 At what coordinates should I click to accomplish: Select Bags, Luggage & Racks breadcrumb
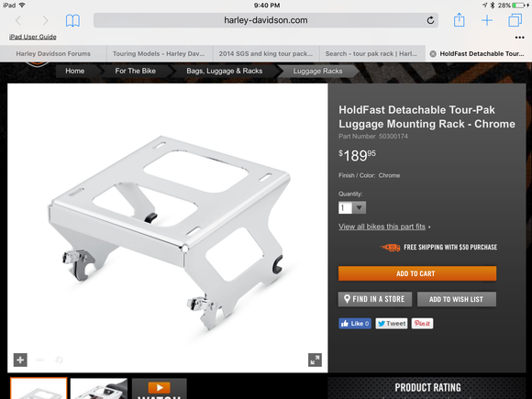point(225,71)
